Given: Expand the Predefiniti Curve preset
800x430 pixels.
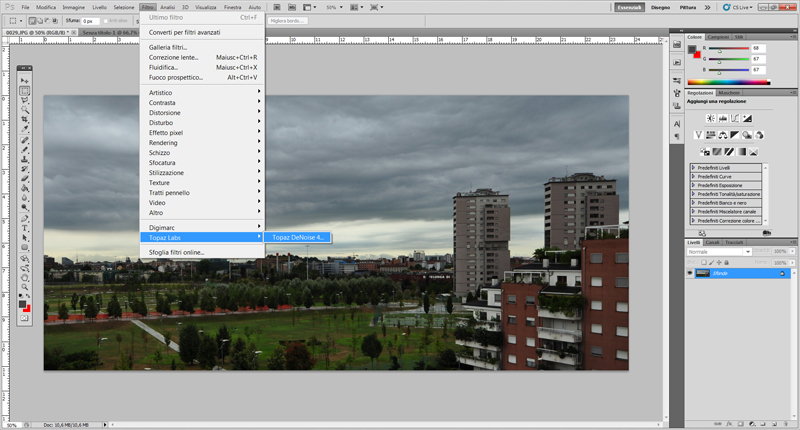Looking at the screenshot, I should [x=693, y=176].
